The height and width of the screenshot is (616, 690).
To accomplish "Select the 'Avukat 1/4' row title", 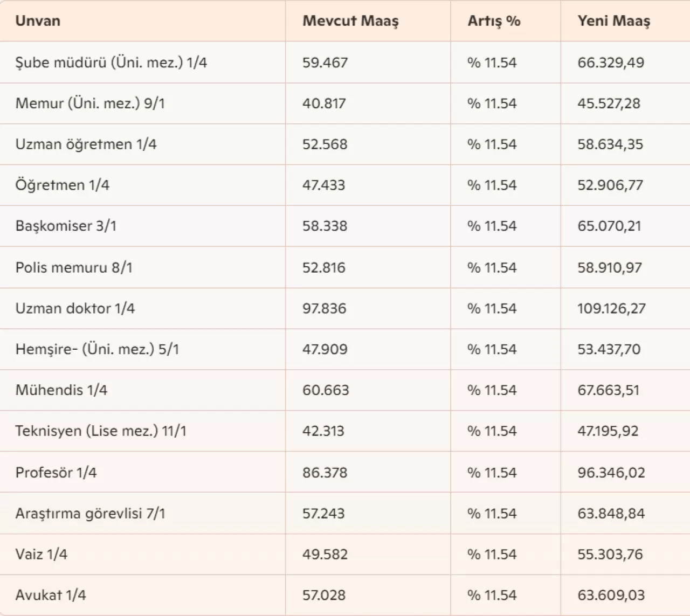I will (x=51, y=596).
